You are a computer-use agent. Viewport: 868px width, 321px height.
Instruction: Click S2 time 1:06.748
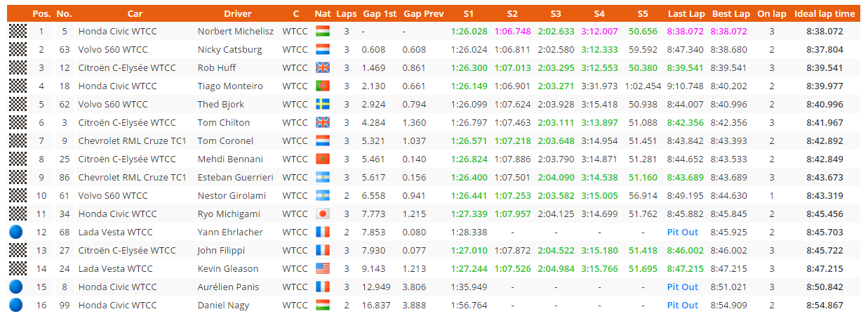pos(512,32)
